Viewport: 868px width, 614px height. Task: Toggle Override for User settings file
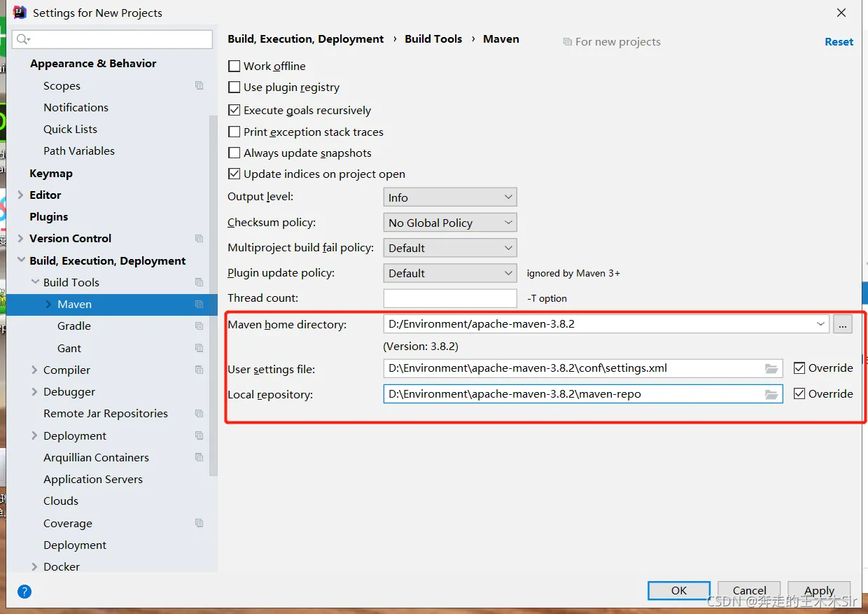pos(799,368)
